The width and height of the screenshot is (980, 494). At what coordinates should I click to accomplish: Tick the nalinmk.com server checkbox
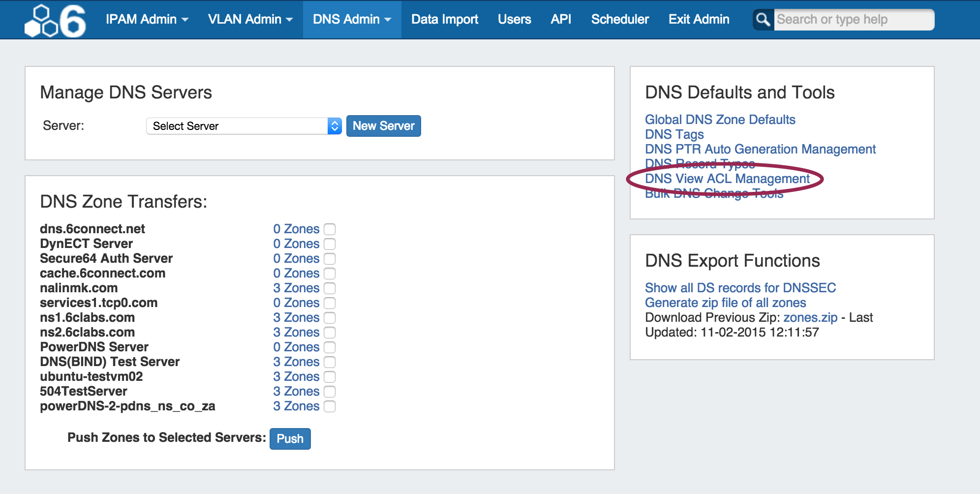click(x=330, y=288)
